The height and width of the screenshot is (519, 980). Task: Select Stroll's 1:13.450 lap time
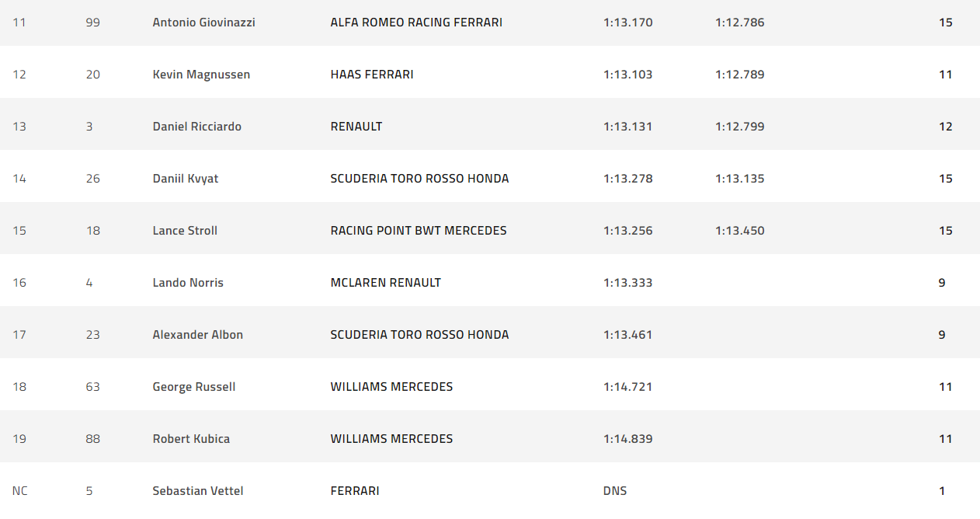click(739, 231)
